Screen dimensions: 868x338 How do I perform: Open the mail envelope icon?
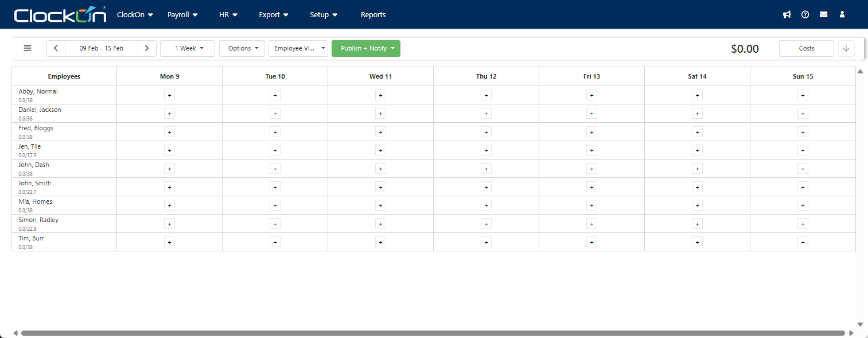tap(823, 14)
